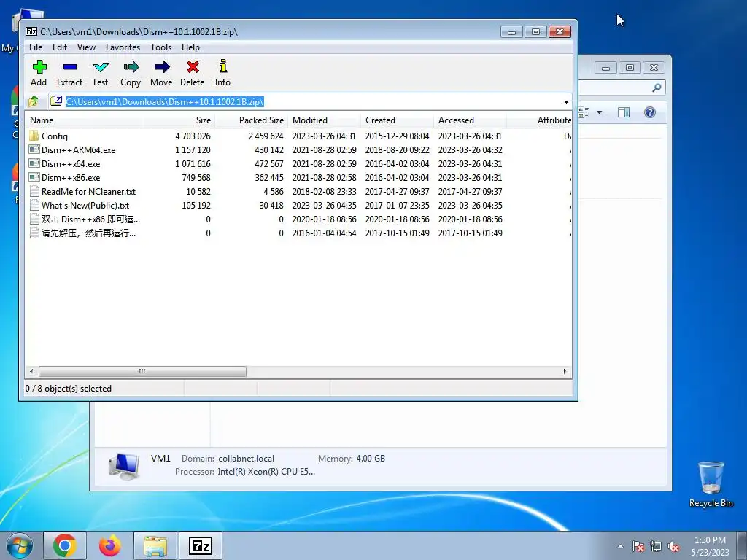747x560 pixels.
Task: Open the Favorites menu
Action: [123, 47]
